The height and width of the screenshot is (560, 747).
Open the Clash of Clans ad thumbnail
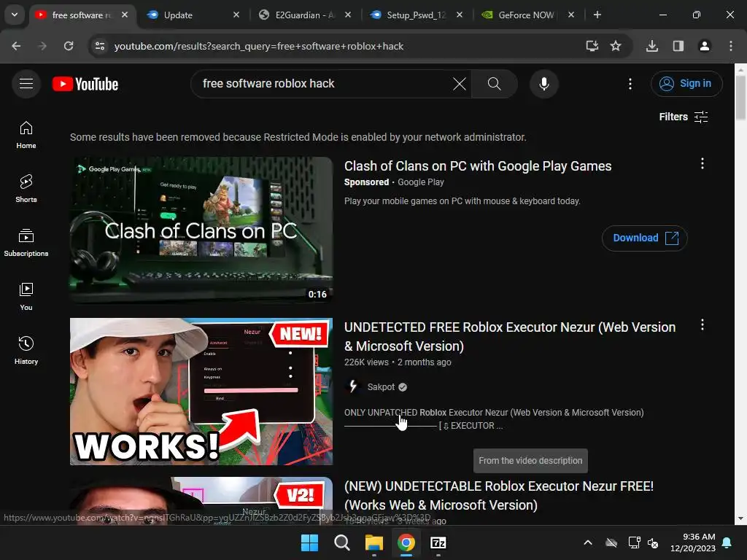201,230
